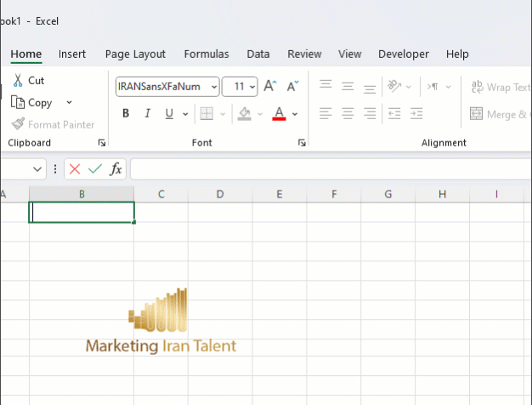
Task: Open the Help tab
Action: pos(457,54)
